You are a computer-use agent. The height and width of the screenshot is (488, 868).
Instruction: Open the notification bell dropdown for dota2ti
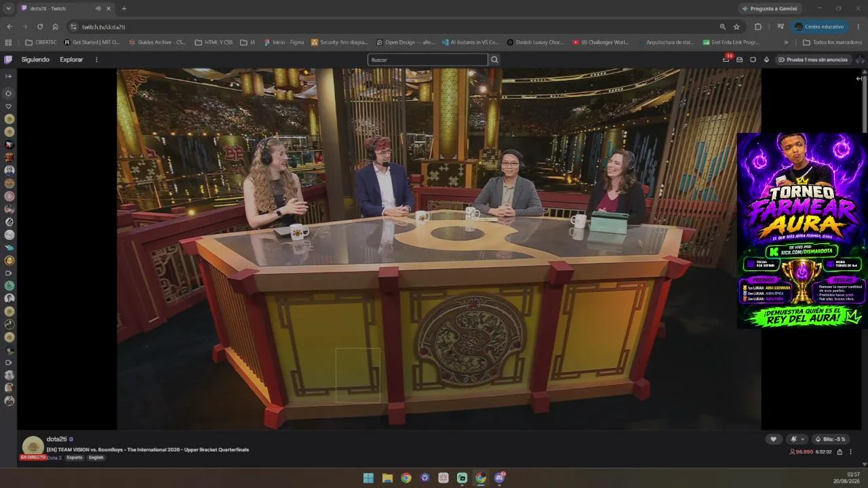point(797,439)
